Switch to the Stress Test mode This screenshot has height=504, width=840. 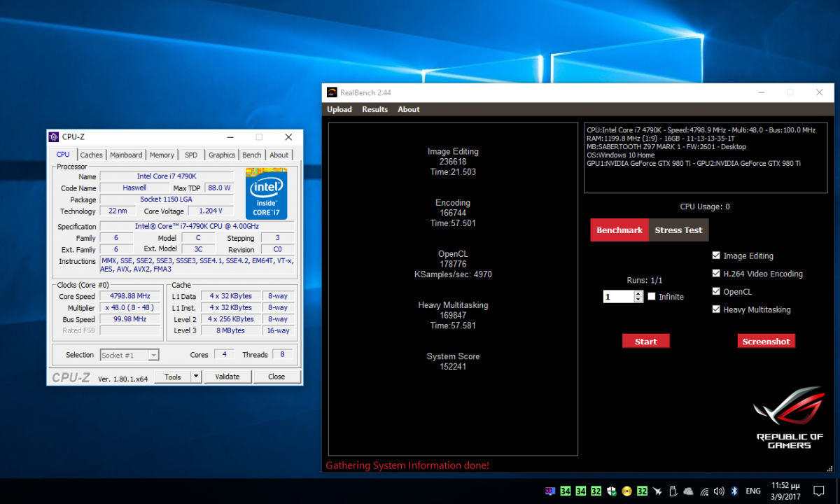(x=678, y=230)
